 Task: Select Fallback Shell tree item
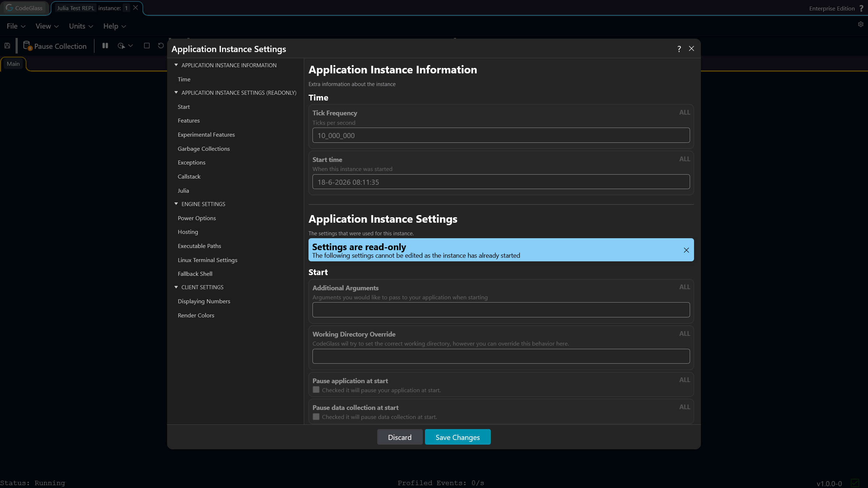(x=195, y=274)
